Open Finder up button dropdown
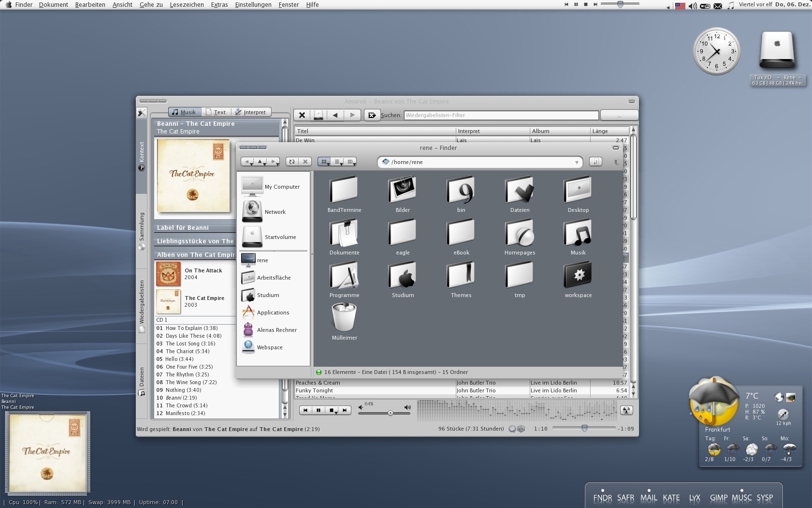Viewport: 812px width, 508px height. click(x=264, y=164)
